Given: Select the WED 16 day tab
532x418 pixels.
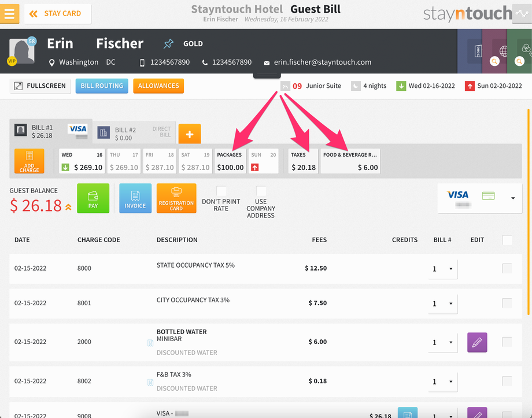Looking at the screenshot, I should pyautogui.click(x=82, y=161).
